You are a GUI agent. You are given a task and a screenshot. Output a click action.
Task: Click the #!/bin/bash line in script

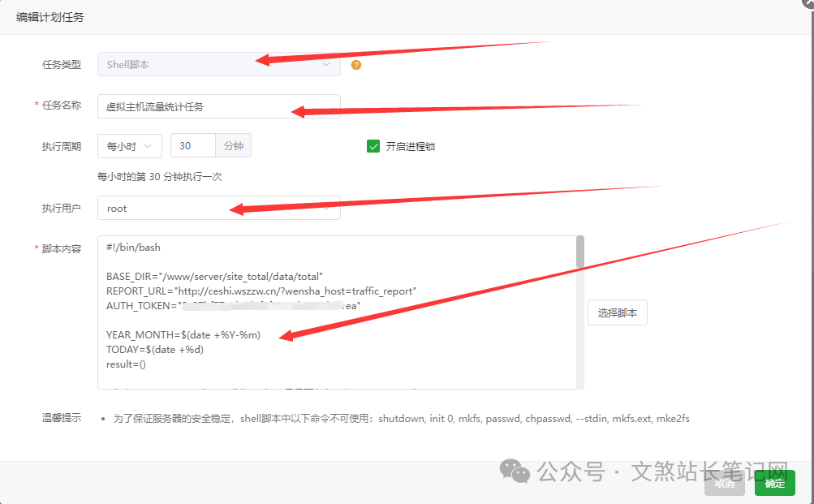tap(133, 248)
